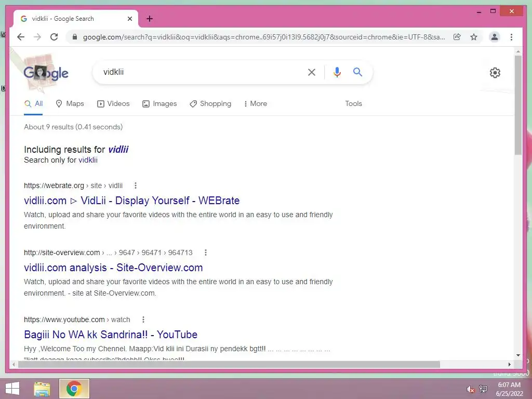
Task: Open options for webrate.org result
Action: 136,185
